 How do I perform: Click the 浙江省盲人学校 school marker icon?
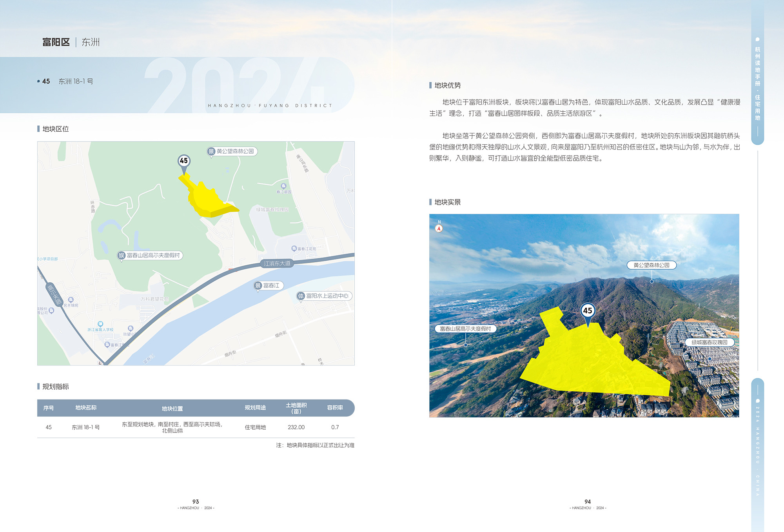[101, 324]
